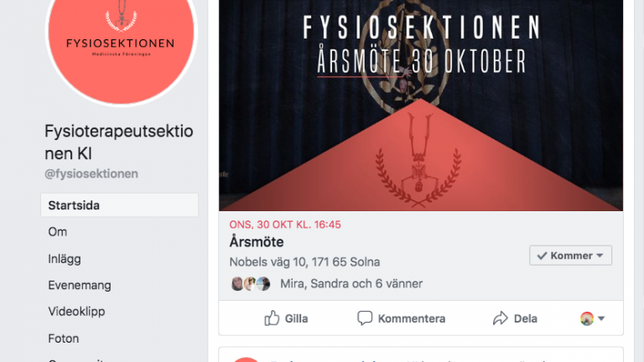Viewport: 644px width, 362px height.
Task: Open the post-as identity dropdown arrow
Action: [601, 318]
